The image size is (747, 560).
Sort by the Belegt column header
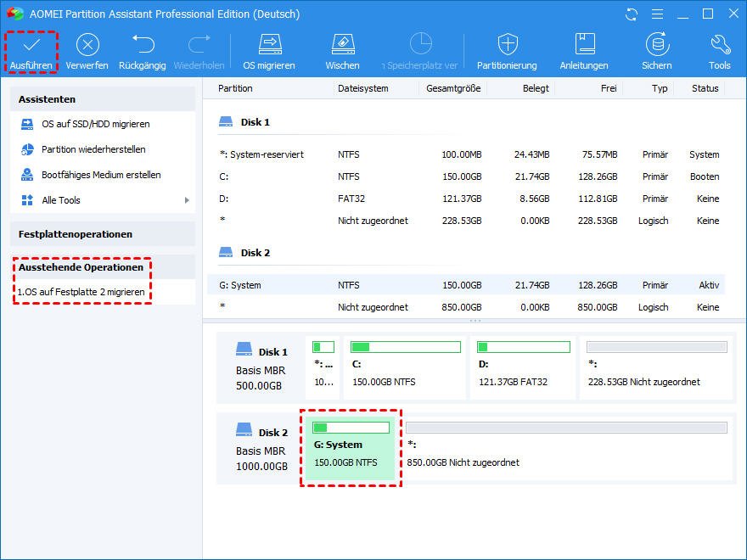pos(536,88)
